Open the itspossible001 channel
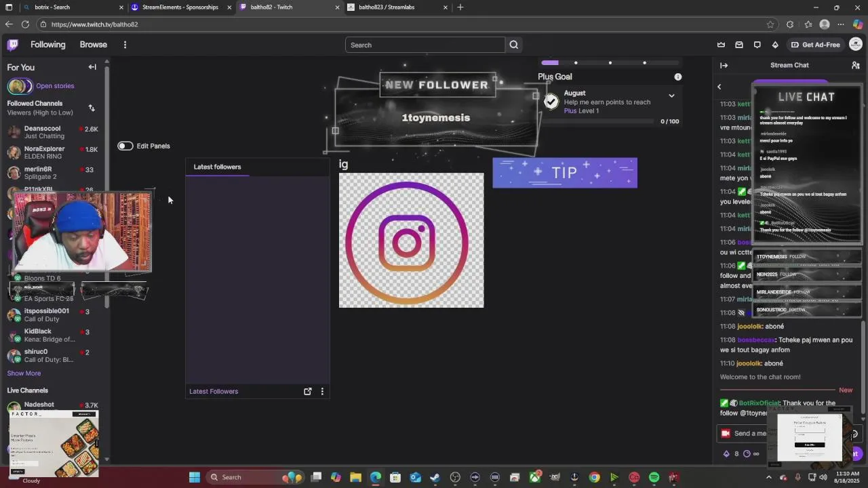Screen dimensions: 868x488 click(54, 315)
